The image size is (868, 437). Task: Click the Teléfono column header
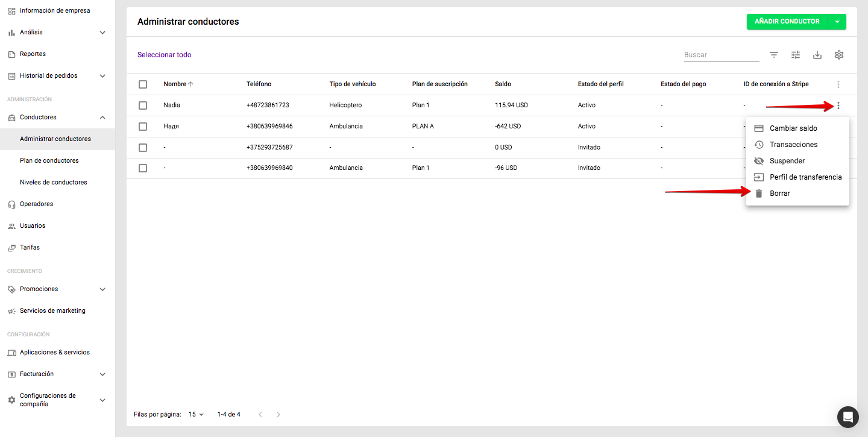(259, 84)
